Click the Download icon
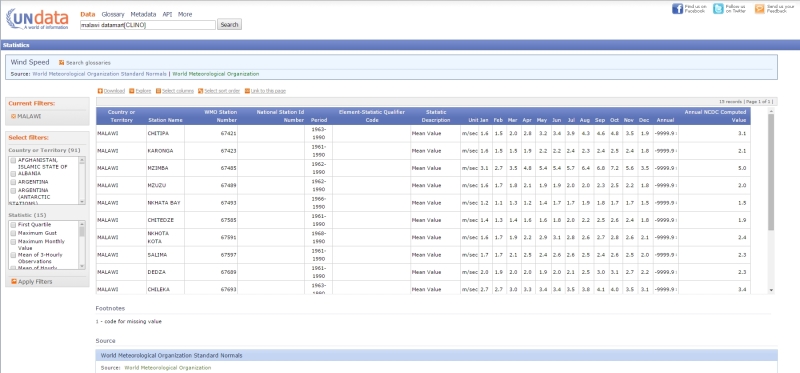800x373 pixels. pos(100,91)
